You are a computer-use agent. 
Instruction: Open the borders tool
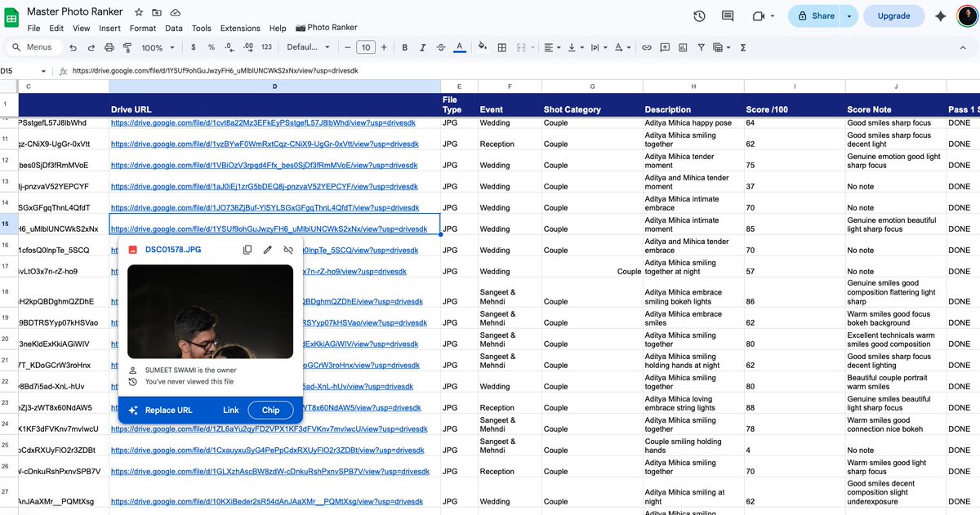(502, 47)
